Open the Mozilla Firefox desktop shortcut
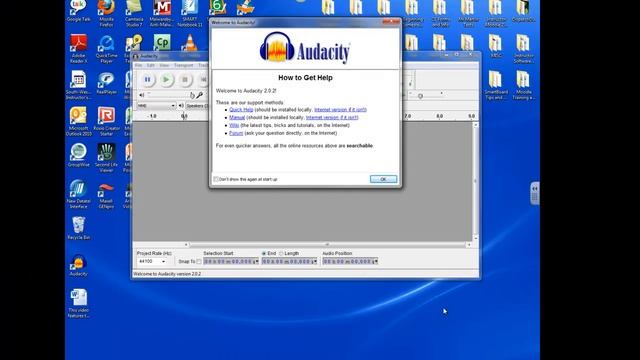 [106, 13]
